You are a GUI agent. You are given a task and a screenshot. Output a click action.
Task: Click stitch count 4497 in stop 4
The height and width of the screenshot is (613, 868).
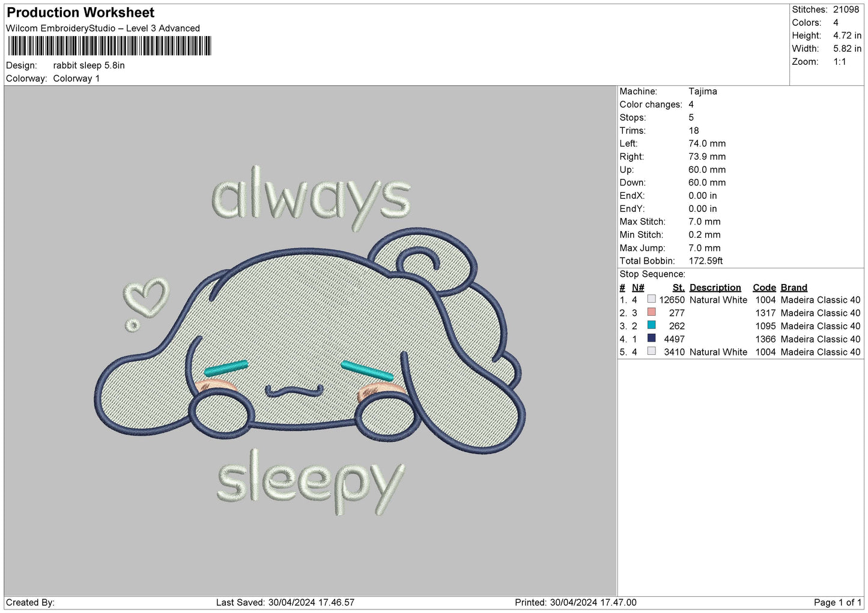click(674, 339)
